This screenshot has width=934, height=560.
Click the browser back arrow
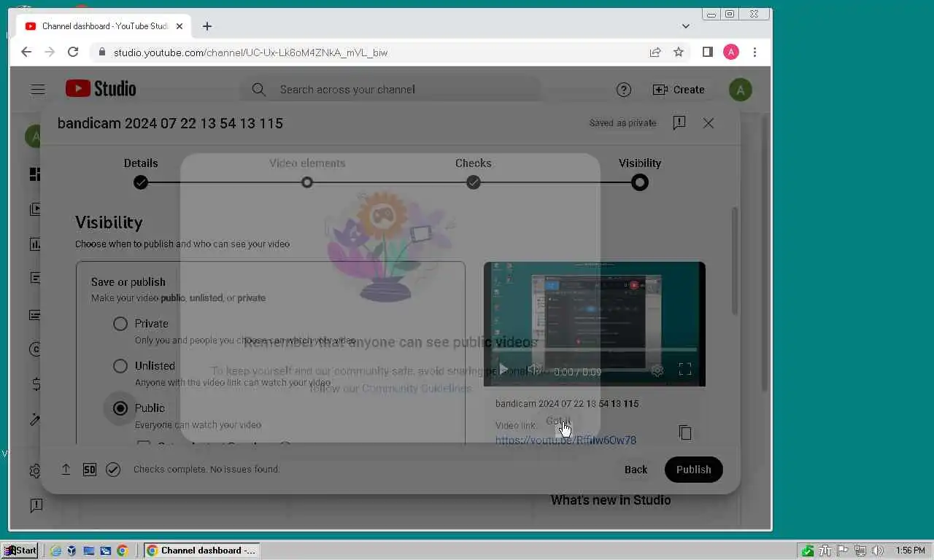[26, 52]
